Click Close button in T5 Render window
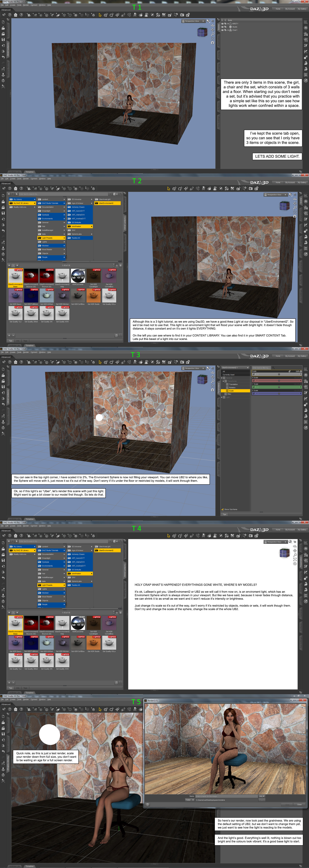 click(x=300, y=805)
